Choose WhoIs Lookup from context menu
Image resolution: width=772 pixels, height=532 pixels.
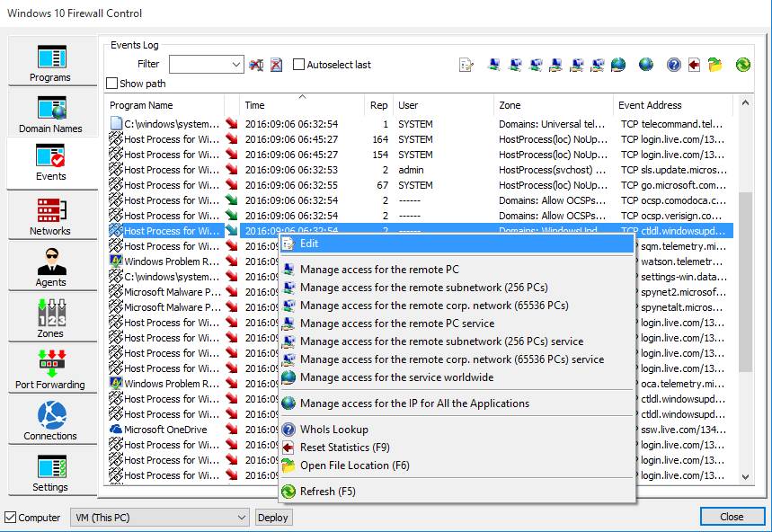point(457,430)
